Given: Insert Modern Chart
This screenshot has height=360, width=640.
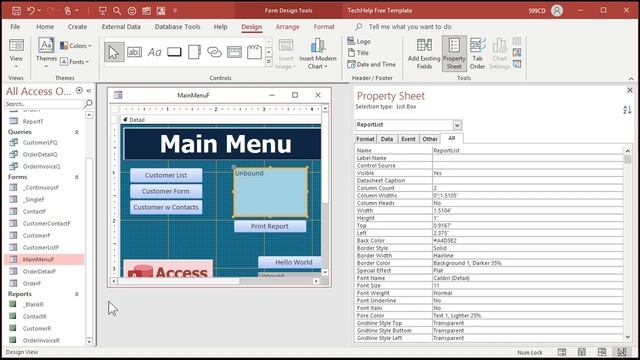Looking at the screenshot, I should [318, 53].
